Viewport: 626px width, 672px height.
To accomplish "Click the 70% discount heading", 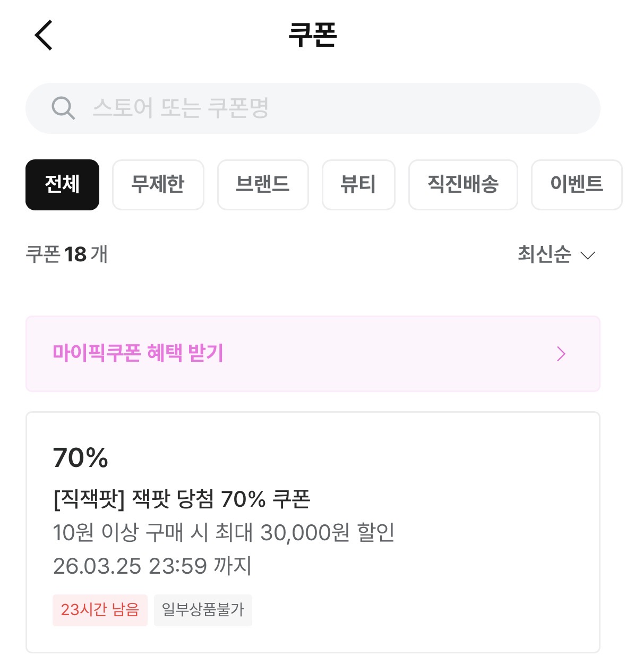I will (x=81, y=458).
